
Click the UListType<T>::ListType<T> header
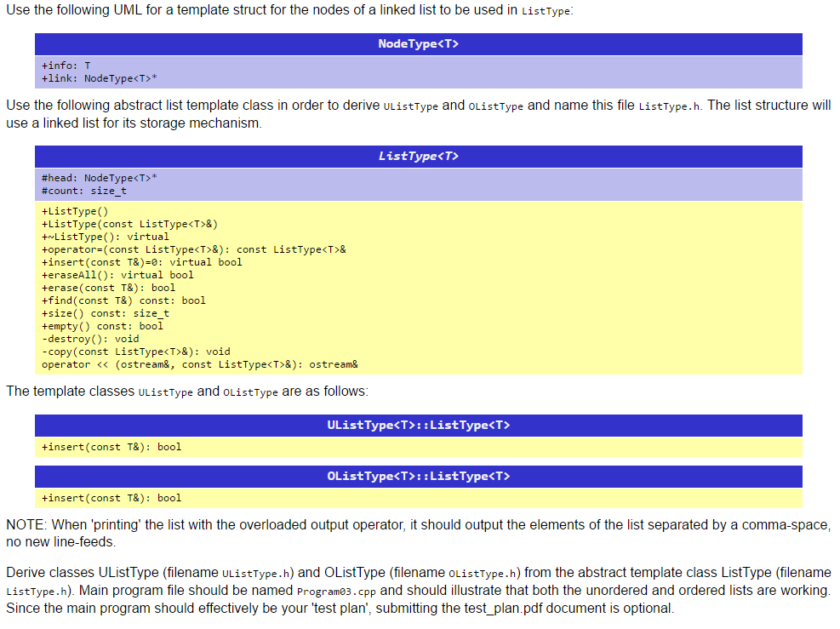(x=418, y=425)
